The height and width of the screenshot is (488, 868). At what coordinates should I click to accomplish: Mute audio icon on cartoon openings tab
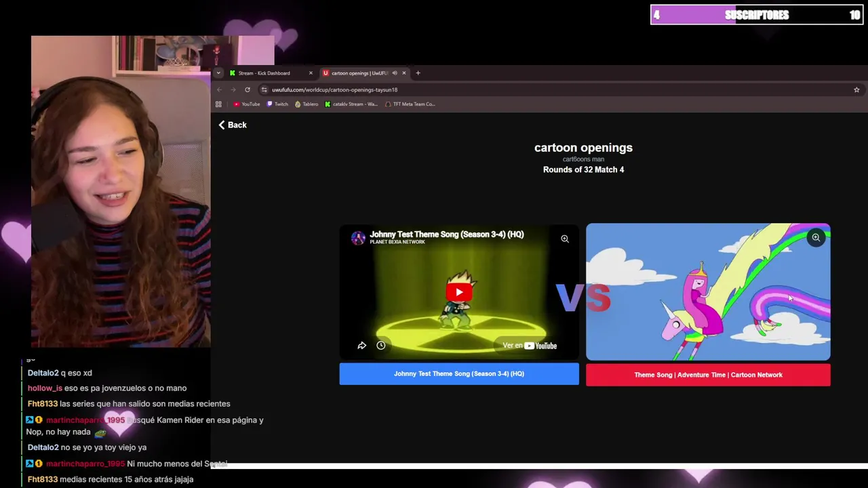pyautogui.click(x=395, y=73)
